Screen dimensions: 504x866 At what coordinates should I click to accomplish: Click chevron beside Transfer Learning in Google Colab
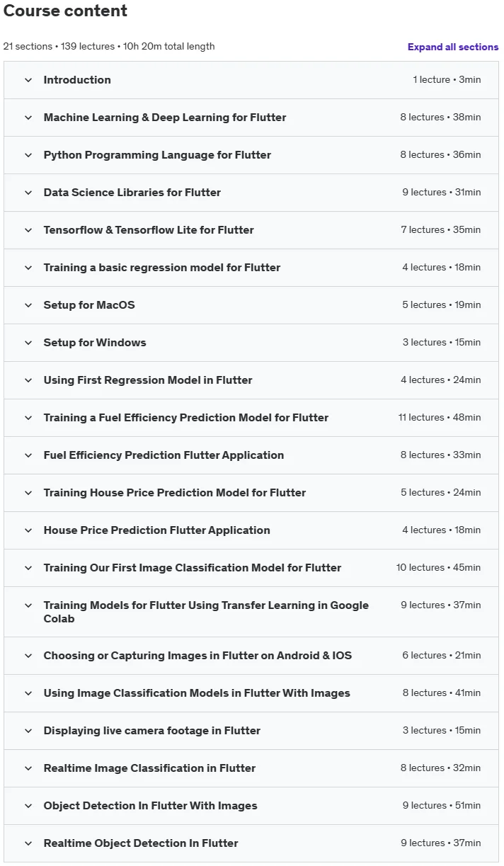(x=28, y=605)
